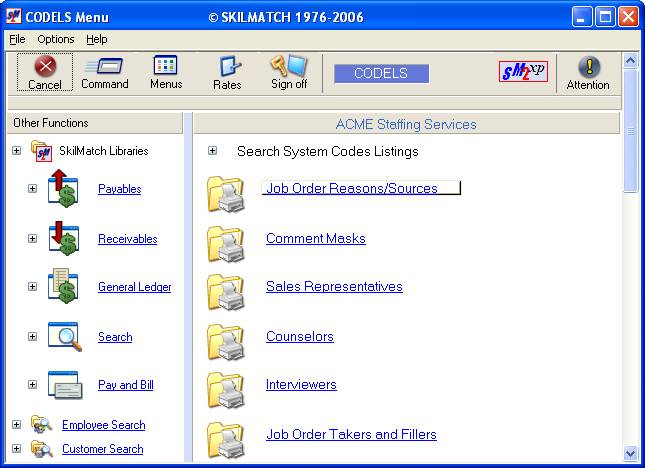Open the Employee Search link
Viewport: 645px width, 468px height.
click(104, 425)
